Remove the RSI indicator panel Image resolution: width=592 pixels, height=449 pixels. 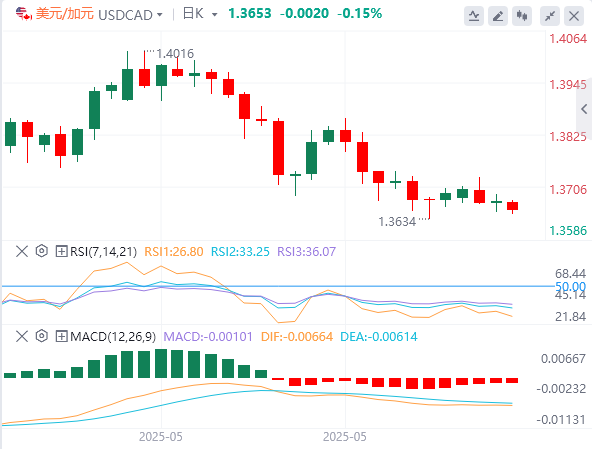pyautogui.click(x=22, y=251)
